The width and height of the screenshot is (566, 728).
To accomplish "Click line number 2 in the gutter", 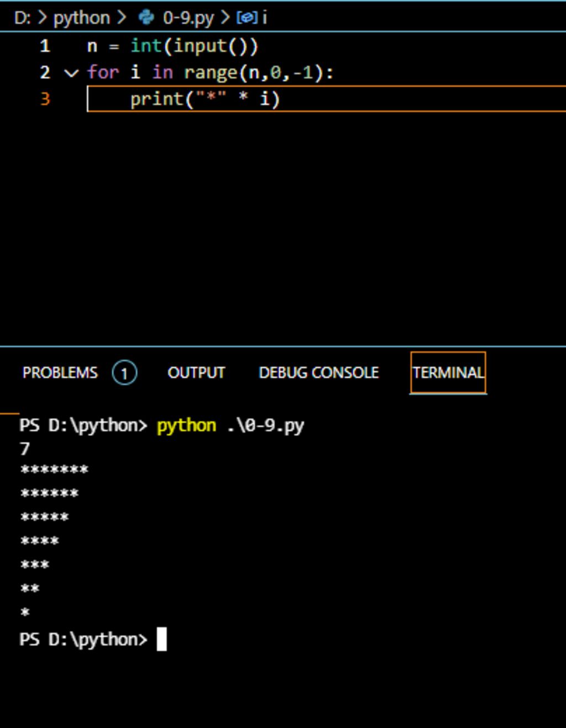I will coord(45,72).
